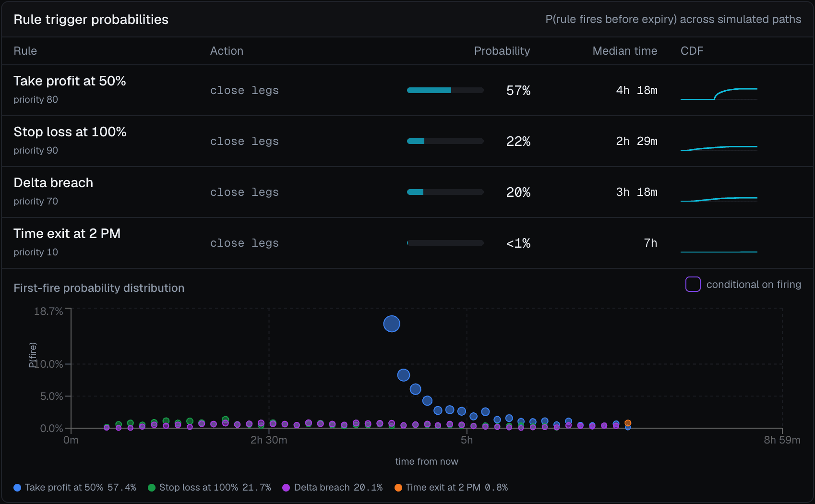Click the largest blue peak chart point
Screen dimensions: 815x504
(x=392, y=324)
